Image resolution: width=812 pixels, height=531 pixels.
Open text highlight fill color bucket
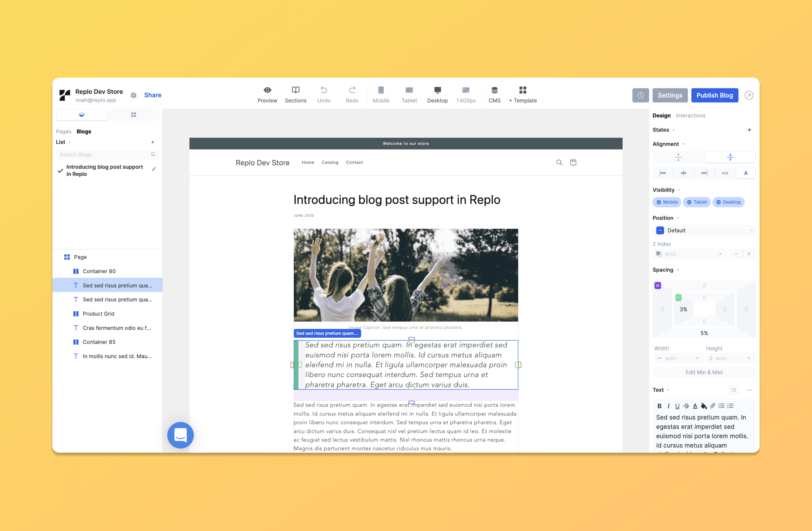(x=704, y=406)
